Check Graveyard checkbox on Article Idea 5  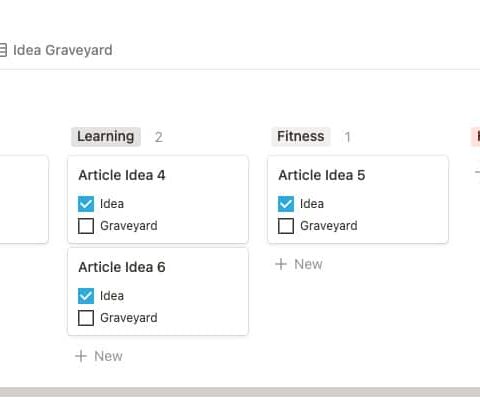point(286,226)
